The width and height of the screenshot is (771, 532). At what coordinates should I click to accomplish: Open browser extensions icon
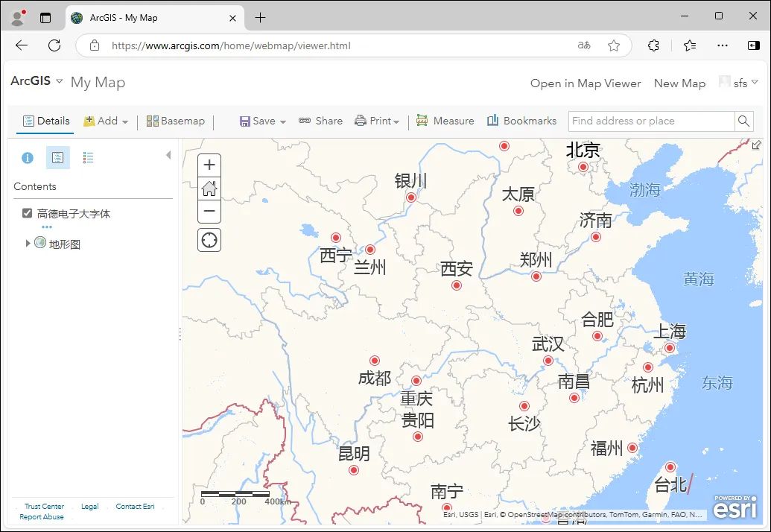tap(653, 45)
